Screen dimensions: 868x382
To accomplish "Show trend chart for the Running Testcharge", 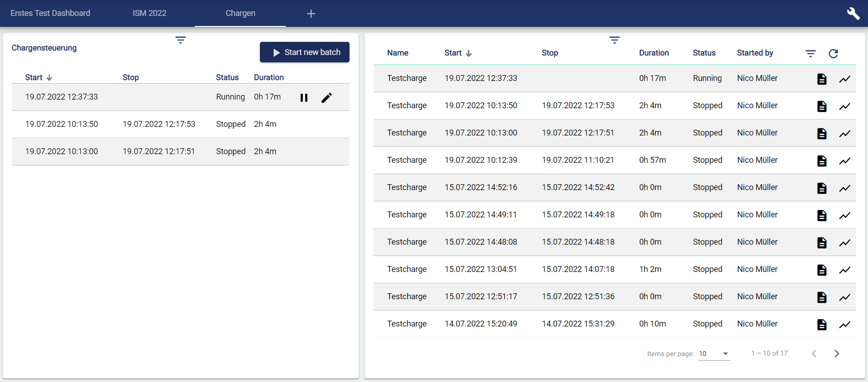I will tap(844, 79).
